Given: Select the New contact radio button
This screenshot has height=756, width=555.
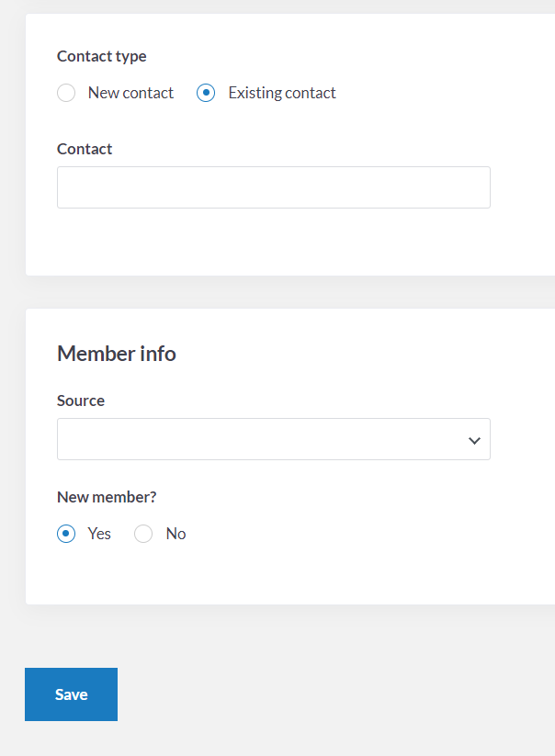Looking at the screenshot, I should [66, 93].
